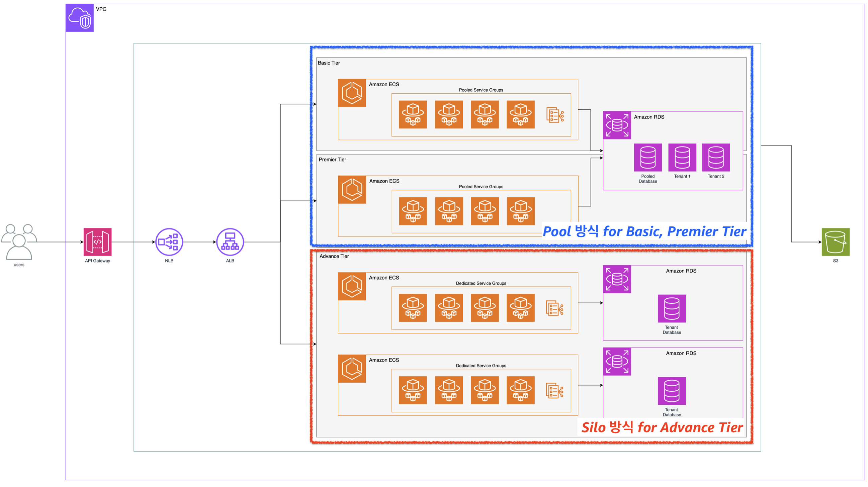Click the ALB load balancer icon
Image resolution: width=868 pixels, height=487 pixels.
tap(230, 242)
